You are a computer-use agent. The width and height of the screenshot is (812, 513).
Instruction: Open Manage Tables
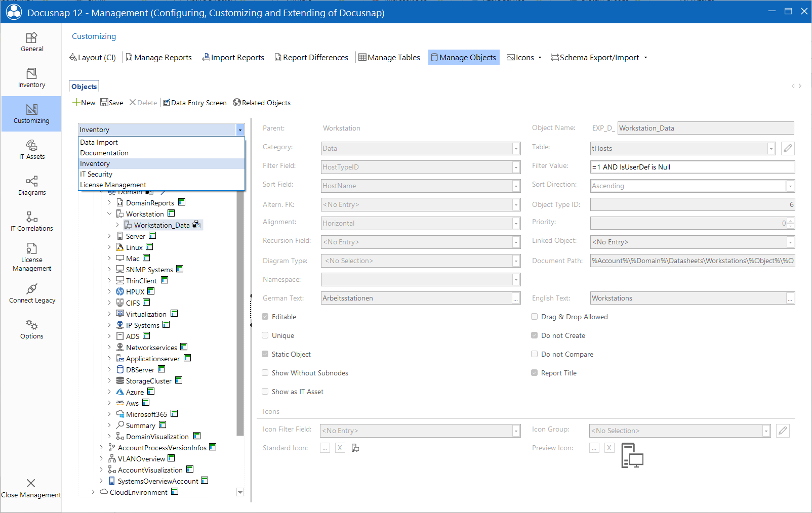point(389,58)
